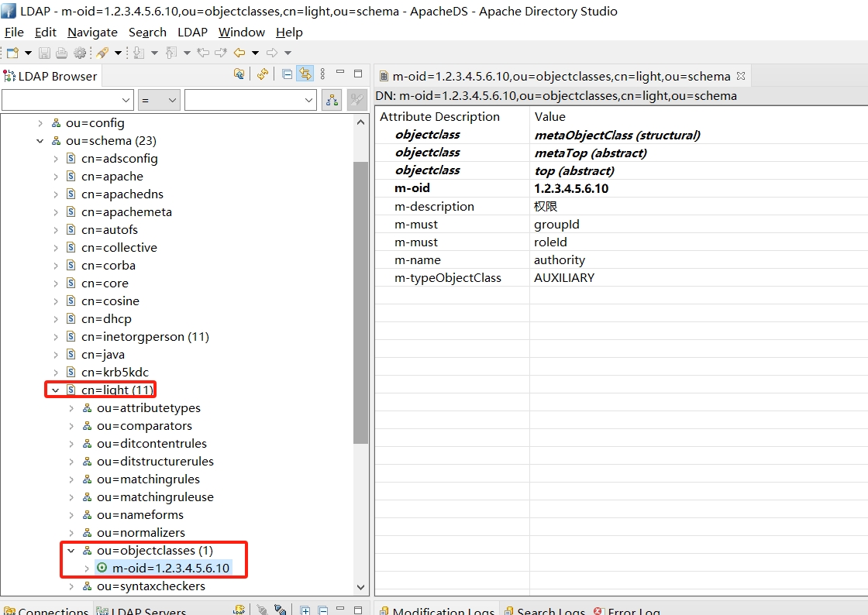
Task: Click Collapse All icon in LDAP Browser
Action: (x=288, y=74)
